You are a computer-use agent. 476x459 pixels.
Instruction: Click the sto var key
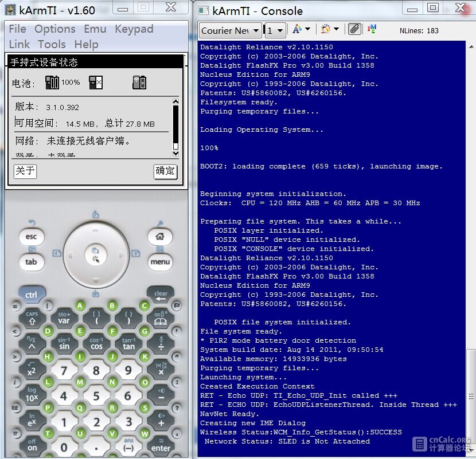click(x=64, y=318)
